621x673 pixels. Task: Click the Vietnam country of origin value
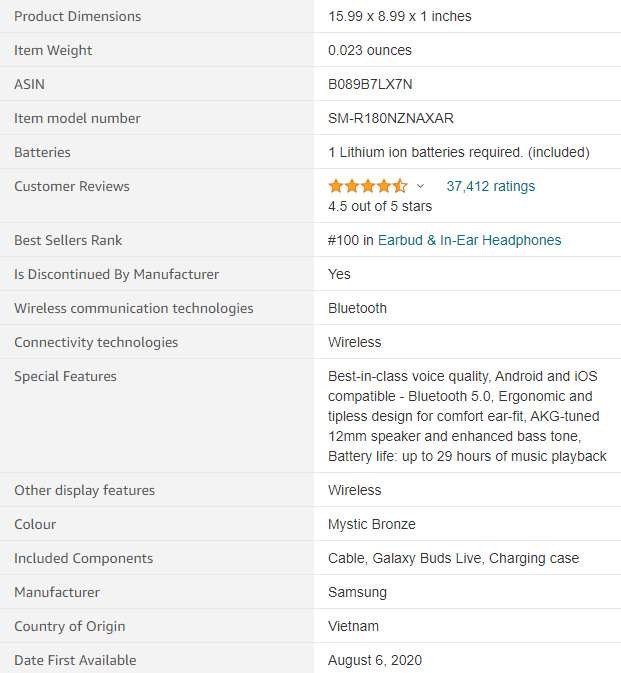(353, 626)
